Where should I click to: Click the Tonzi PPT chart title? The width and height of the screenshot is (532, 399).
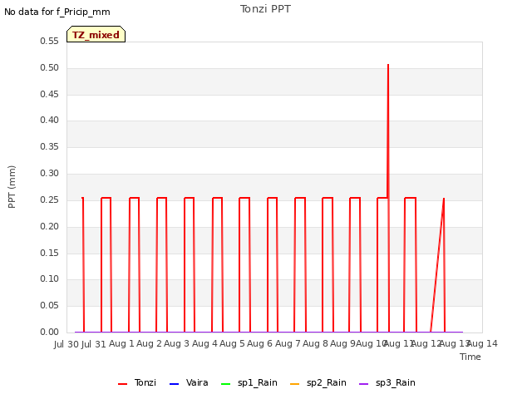pyautogui.click(x=265, y=9)
